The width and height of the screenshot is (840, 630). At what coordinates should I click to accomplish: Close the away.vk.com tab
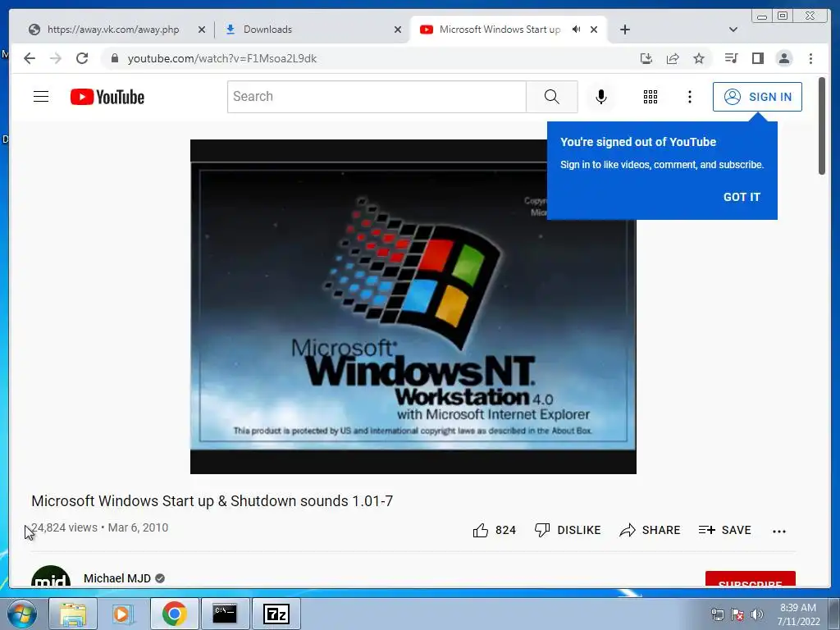(202, 30)
